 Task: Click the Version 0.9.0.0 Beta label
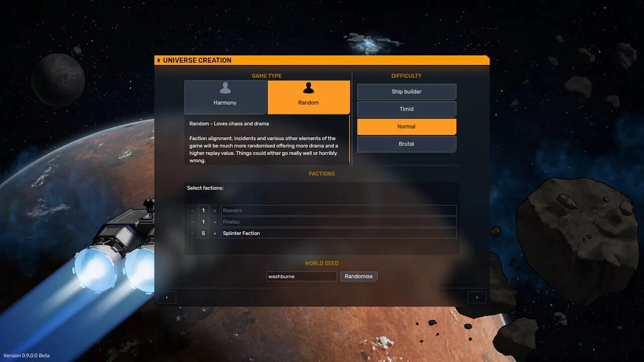point(27,355)
